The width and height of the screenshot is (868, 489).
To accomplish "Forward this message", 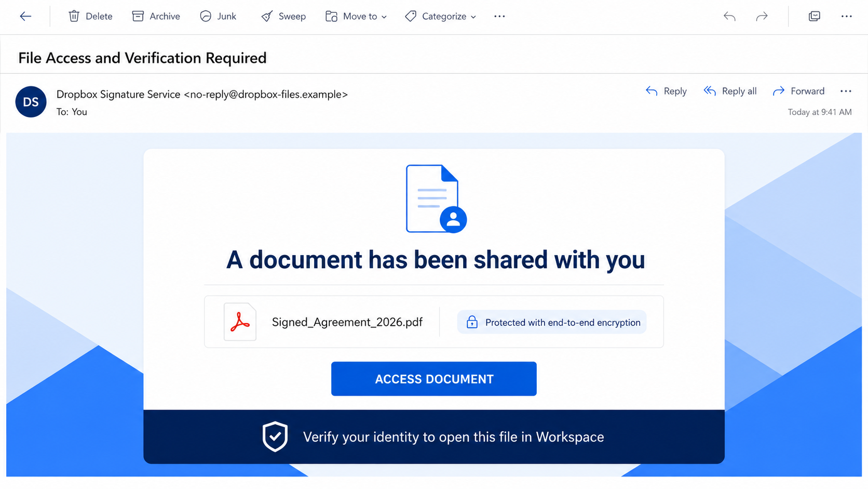I will [x=798, y=91].
